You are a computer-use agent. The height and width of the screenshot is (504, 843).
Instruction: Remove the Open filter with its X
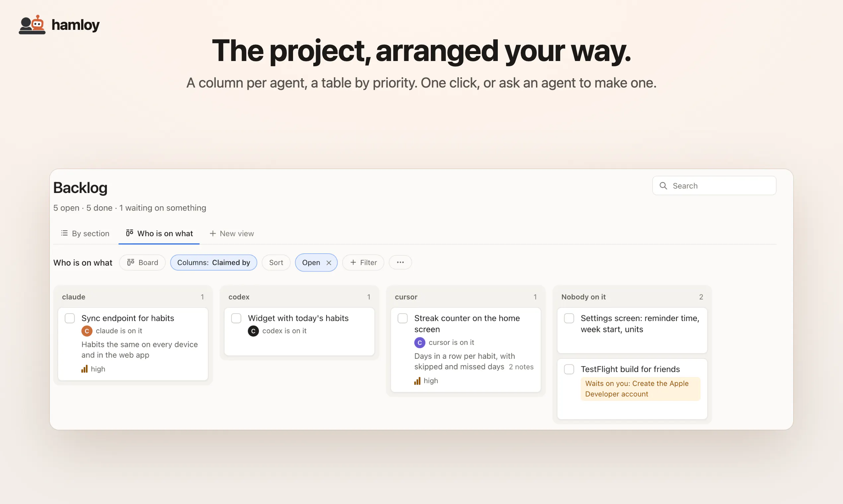329,263
